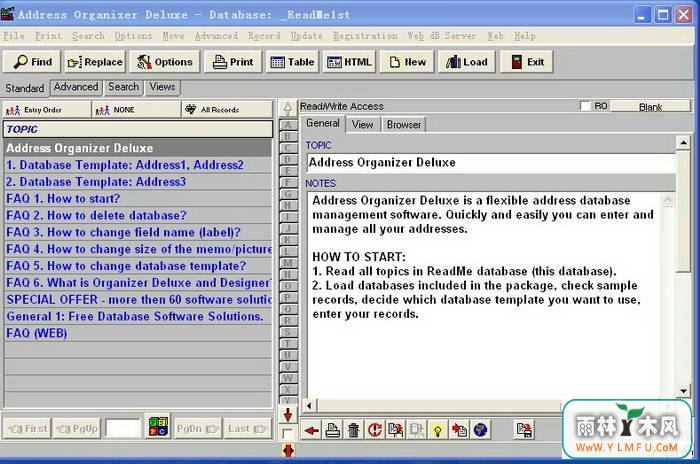Click the Exit toolbar button

tap(527, 62)
